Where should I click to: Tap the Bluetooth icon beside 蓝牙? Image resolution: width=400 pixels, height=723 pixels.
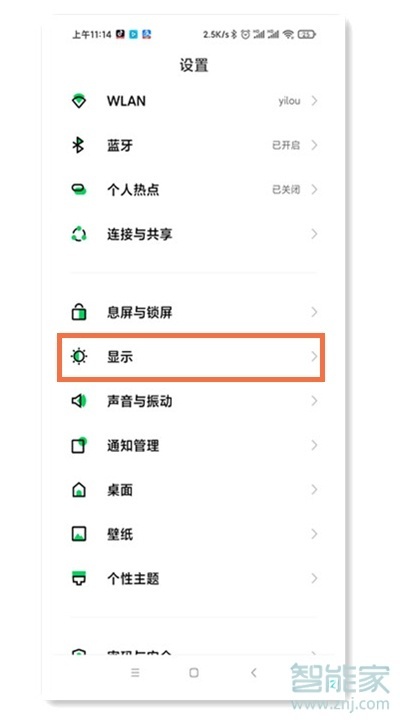78,145
